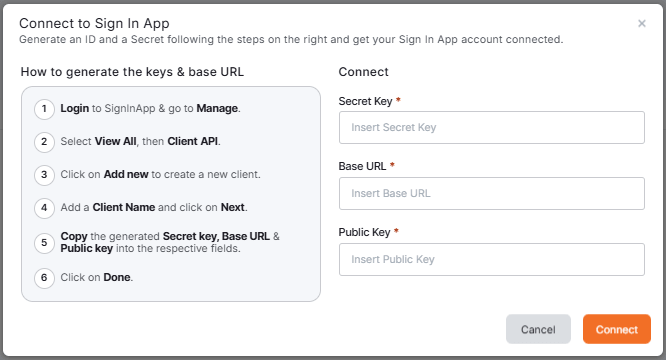
Task: Click the 'Copy the generated Secret key' step text
Action: pyautogui.click(x=170, y=242)
